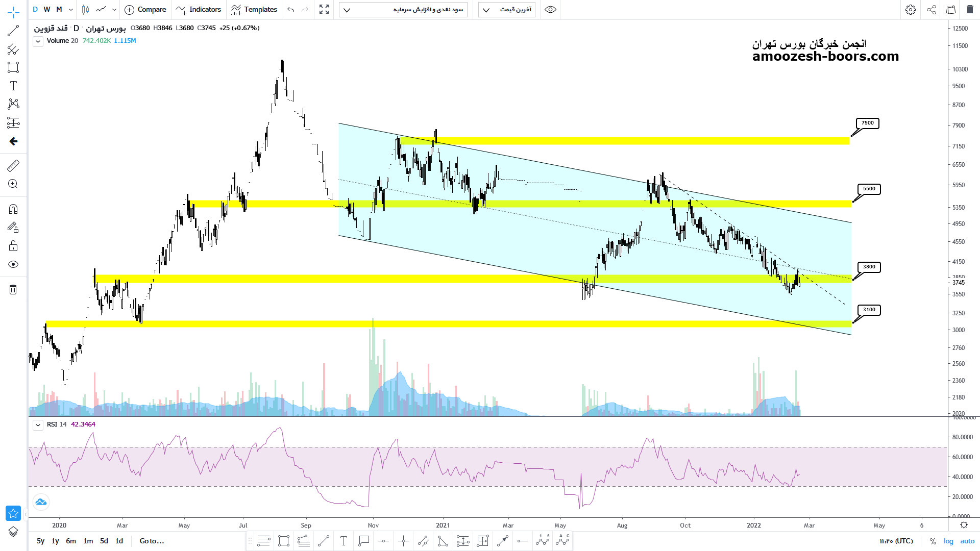Screen dimensions: 980x551
Task: Click the magnet snap mode icon
Action: point(13,209)
